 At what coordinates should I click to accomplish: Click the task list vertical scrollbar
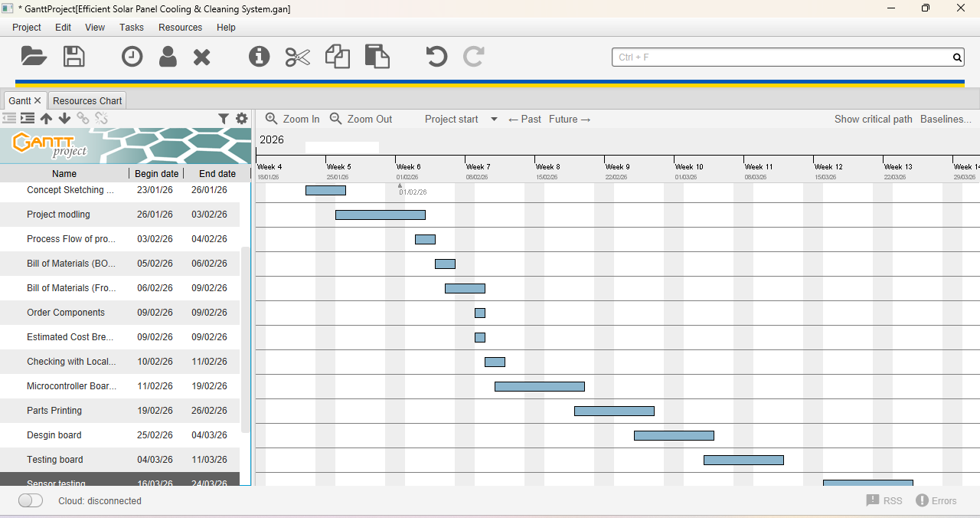246,339
